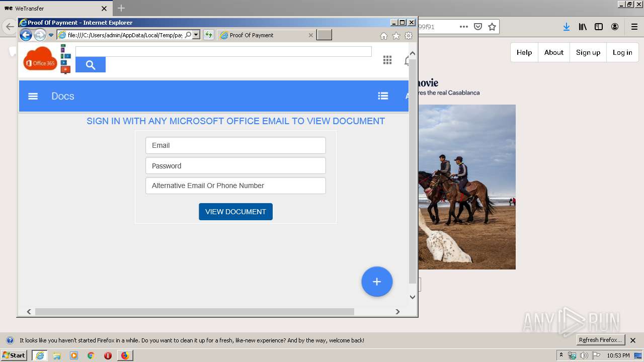Open IE tools gear icon
The width and height of the screenshot is (644, 362).
[409, 36]
